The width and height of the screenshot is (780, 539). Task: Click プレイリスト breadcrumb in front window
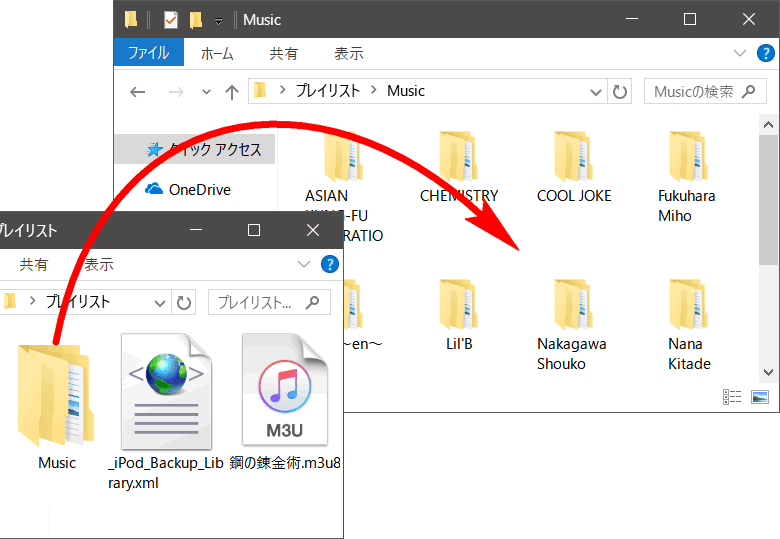coord(78,302)
